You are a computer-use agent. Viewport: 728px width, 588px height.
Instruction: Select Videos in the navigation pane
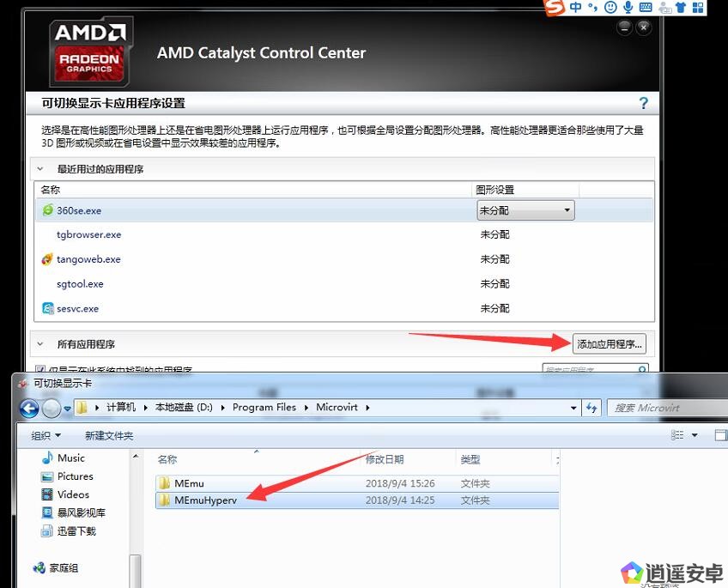73,494
